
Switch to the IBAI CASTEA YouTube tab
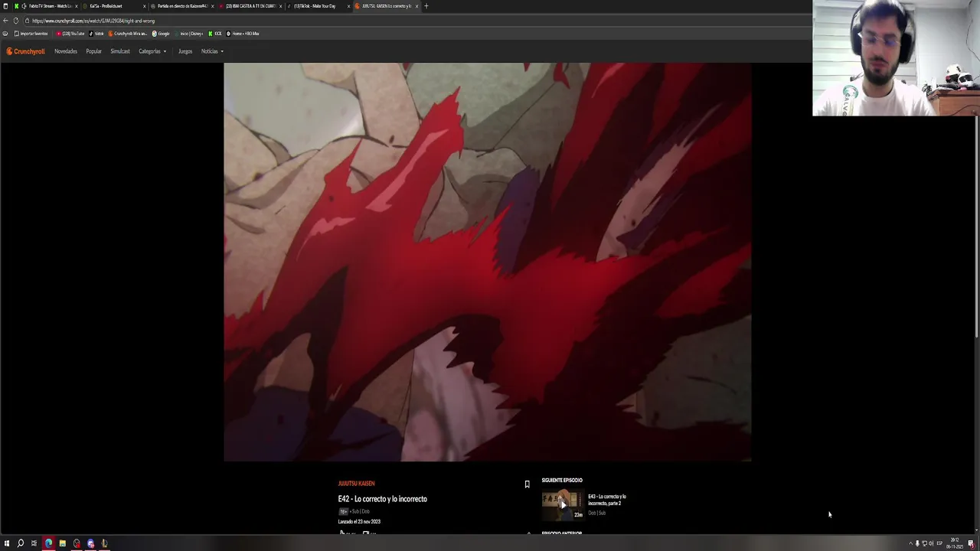pos(250,6)
